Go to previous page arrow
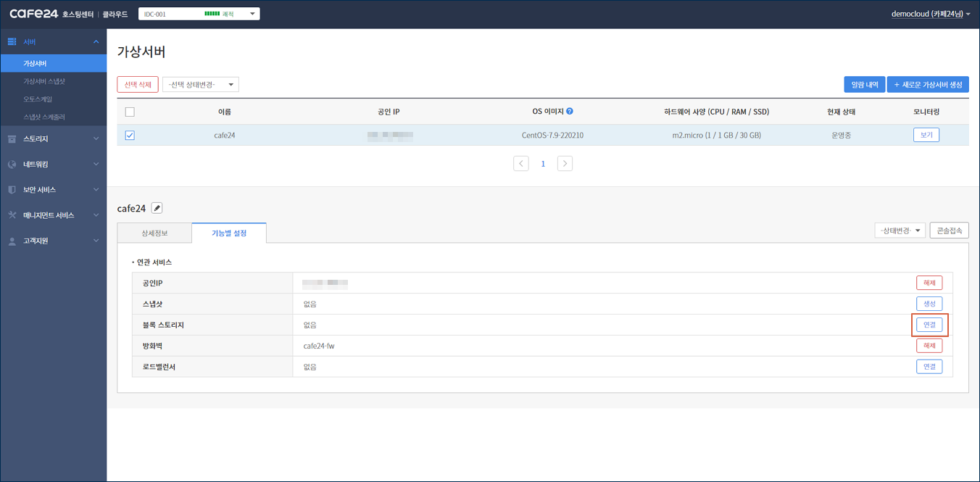Viewport: 980px width, 482px height. (x=521, y=164)
